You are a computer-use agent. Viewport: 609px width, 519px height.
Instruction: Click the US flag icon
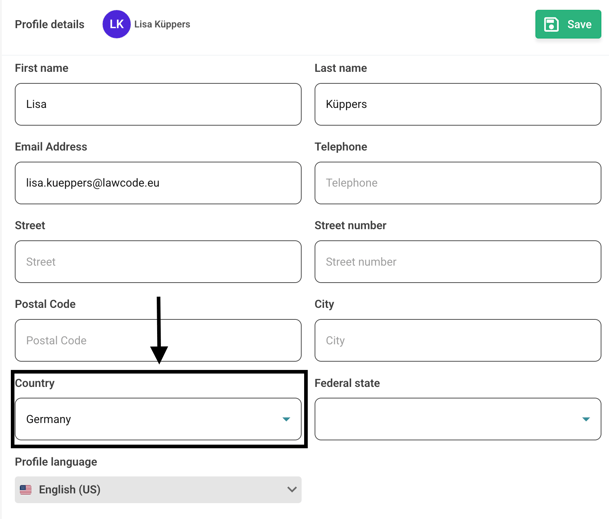[26, 490]
